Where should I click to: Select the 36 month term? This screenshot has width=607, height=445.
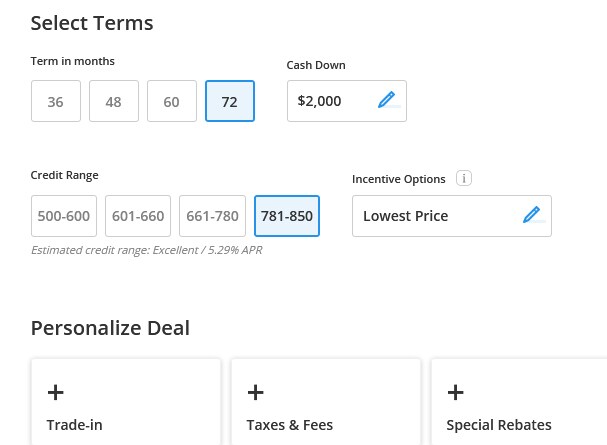(56, 101)
